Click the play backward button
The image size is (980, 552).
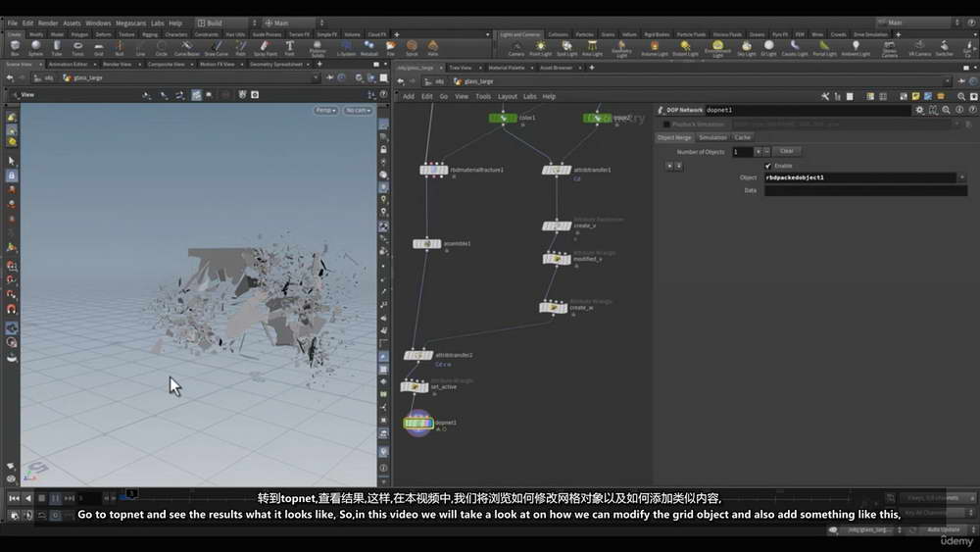pyautogui.click(x=28, y=498)
